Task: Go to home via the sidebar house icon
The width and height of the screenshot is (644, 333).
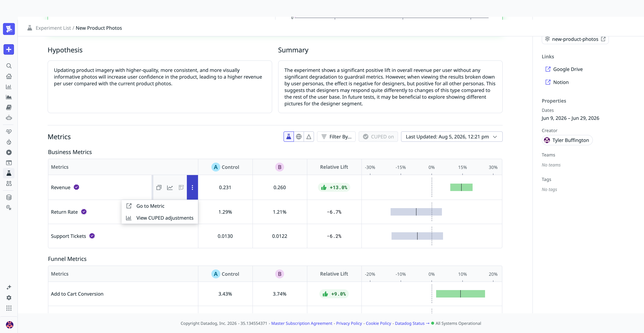Action: pyautogui.click(x=9, y=76)
